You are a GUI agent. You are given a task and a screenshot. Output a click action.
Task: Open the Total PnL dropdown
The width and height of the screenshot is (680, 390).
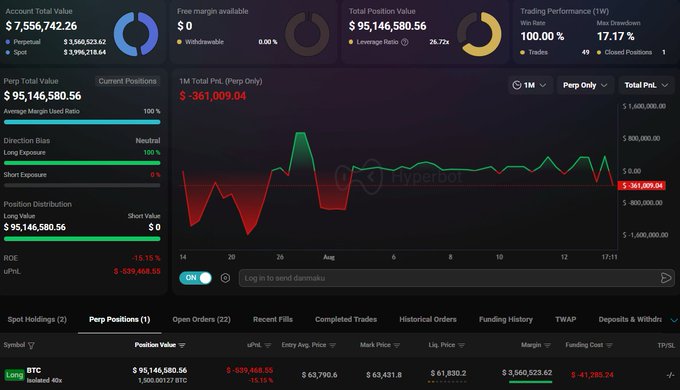click(646, 85)
